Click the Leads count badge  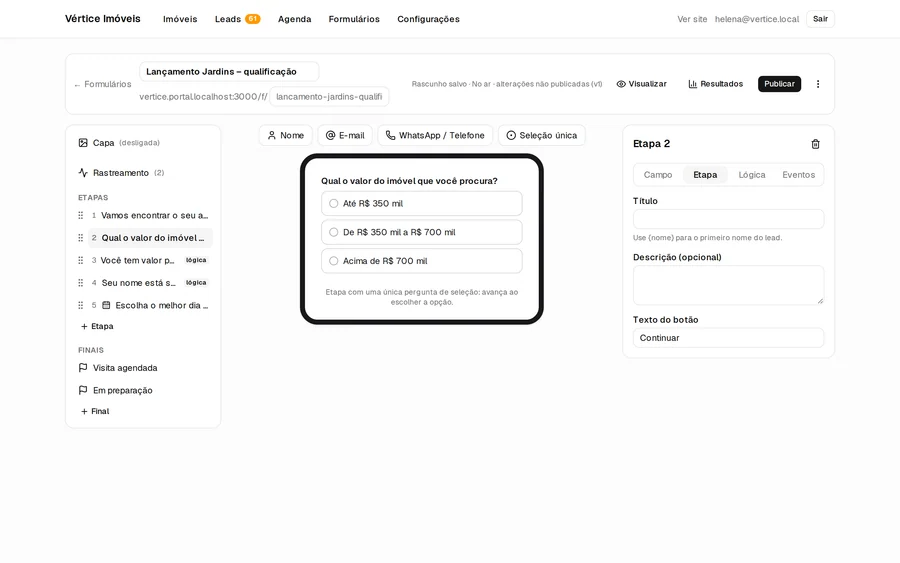(253, 19)
